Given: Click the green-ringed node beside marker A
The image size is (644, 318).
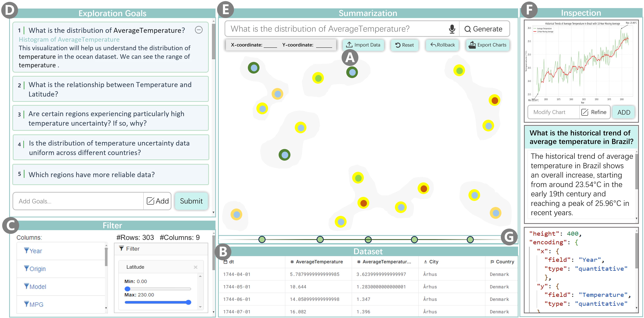Looking at the screenshot, I should [x=352, y=72].
